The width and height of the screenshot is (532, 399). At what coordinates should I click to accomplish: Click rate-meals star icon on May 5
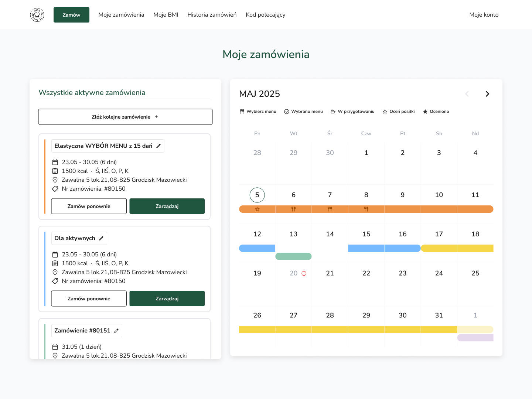point(257,209)
